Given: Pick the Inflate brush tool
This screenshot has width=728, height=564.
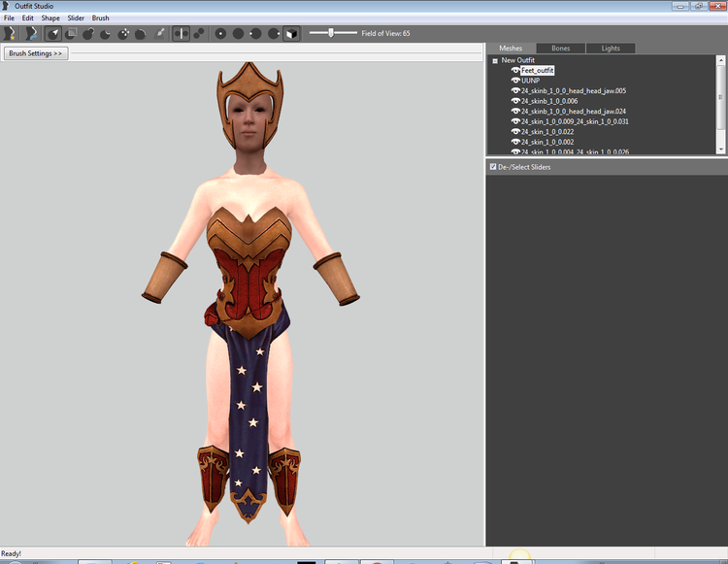Looking at the screenshot, I should (88, 33).
